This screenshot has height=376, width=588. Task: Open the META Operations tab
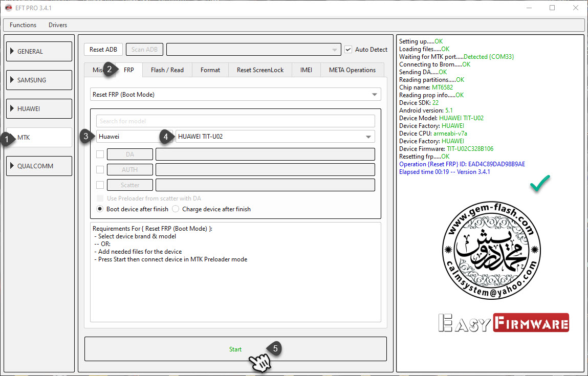coord(352,70)
